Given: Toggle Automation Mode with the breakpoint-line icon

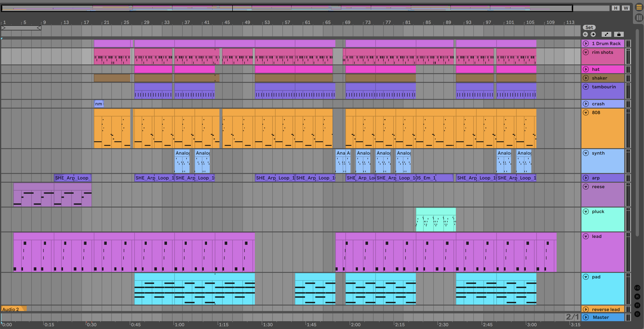Looking at the screenshot, I should click(606, 35).
